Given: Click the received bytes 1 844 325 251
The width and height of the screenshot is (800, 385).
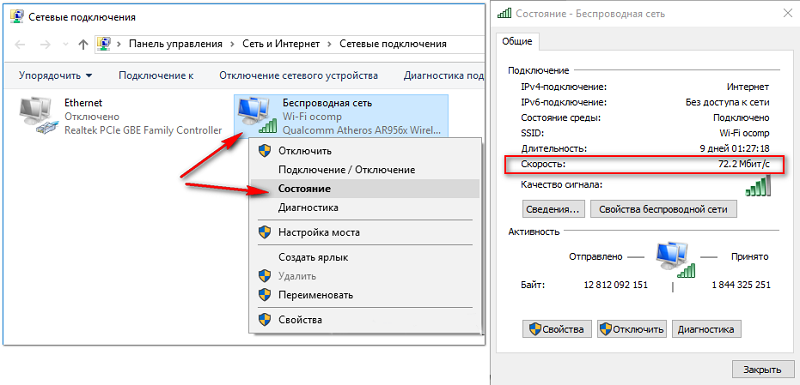Looking at the screenshot, I should [x=741, y=285].
